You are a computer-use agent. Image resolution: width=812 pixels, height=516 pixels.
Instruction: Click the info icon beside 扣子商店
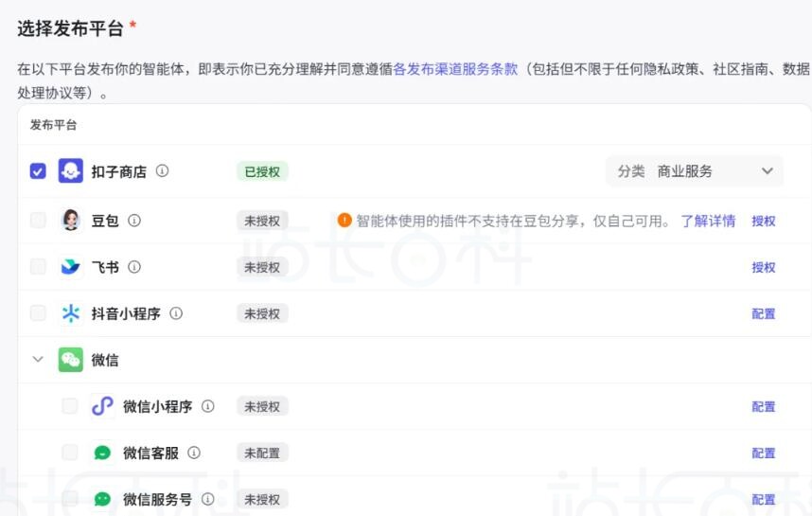click(x=162, y=171)
